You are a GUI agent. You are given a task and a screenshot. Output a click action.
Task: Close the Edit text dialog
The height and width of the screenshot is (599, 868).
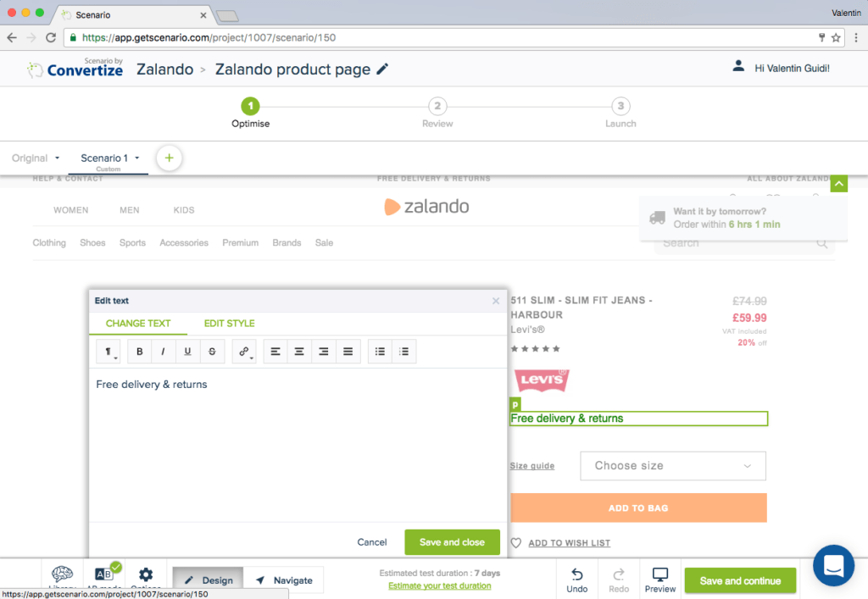[496, 301]
